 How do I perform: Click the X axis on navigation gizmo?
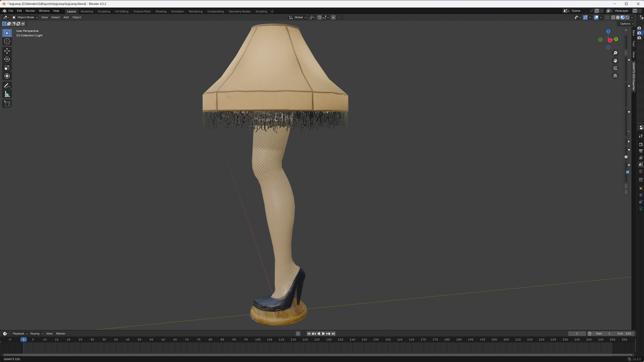tap(610, 41)
